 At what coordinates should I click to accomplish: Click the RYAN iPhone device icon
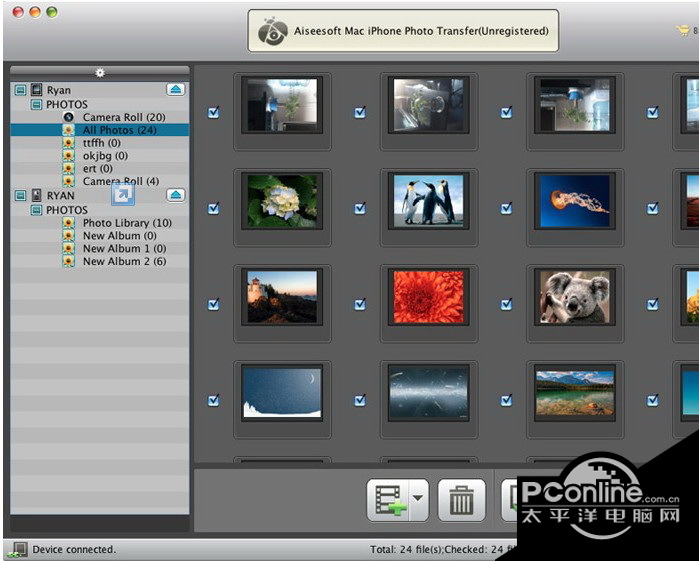(x=37, y=195)
